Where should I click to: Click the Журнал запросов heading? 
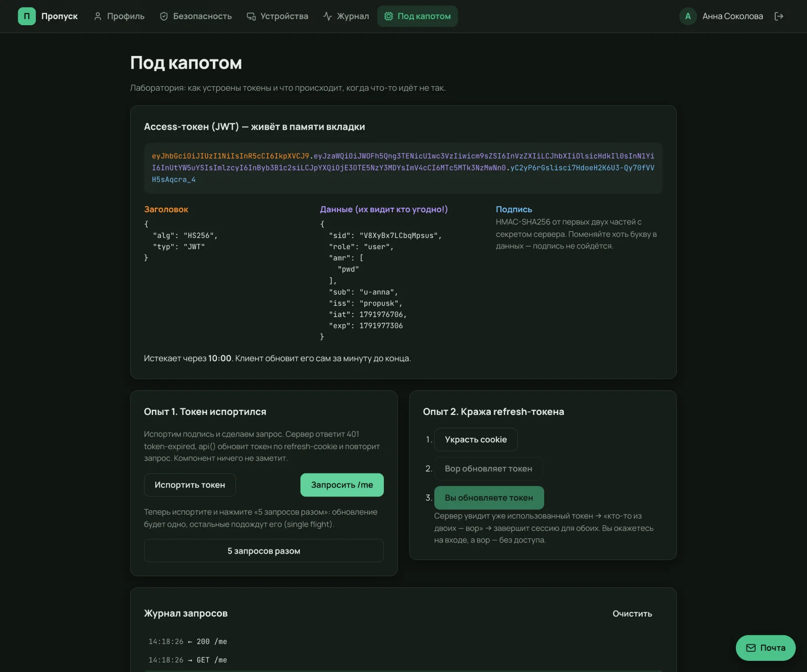click(x=186, y=614)
